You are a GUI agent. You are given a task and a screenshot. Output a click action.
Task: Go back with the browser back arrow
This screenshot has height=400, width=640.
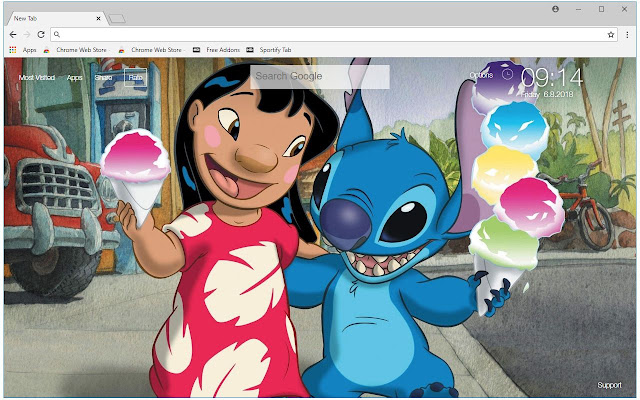pyautogui.click(x=13, y=35)
